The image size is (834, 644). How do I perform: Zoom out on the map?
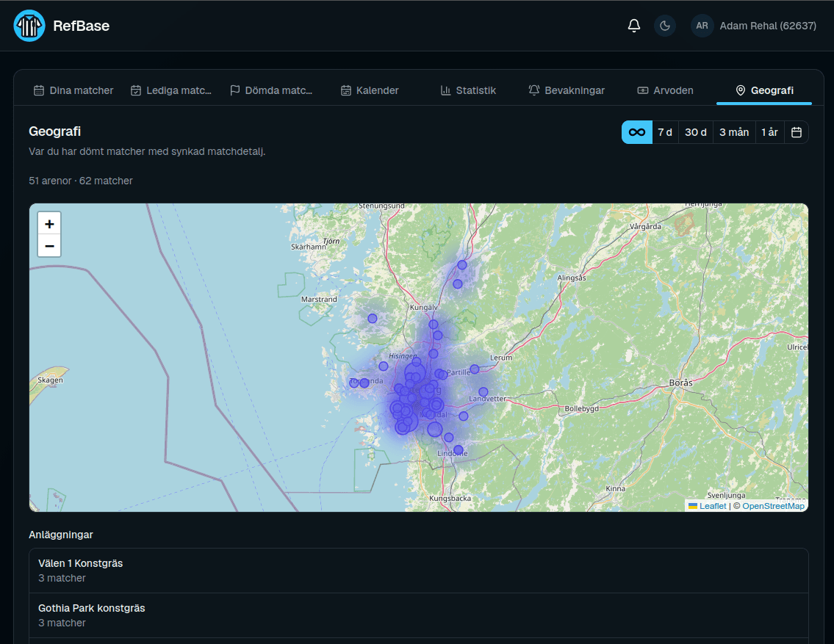click(x=49, y=246)
